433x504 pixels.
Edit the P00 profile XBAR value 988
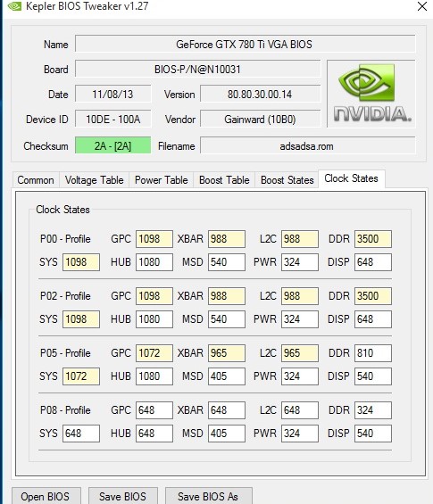click(227, 239)
